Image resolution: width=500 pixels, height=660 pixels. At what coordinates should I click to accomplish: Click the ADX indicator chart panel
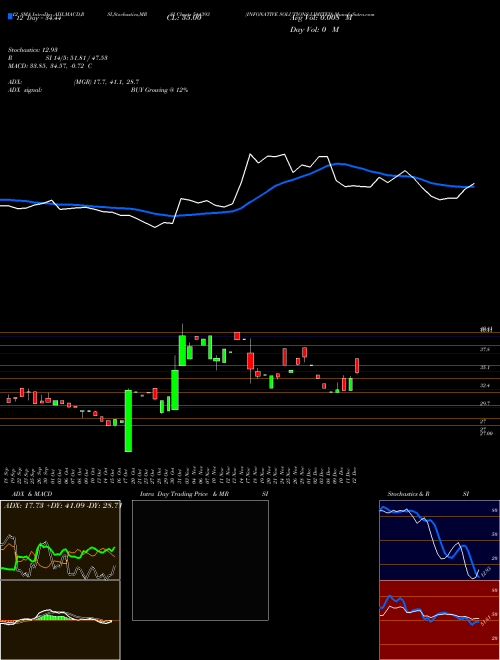point(60,540)
